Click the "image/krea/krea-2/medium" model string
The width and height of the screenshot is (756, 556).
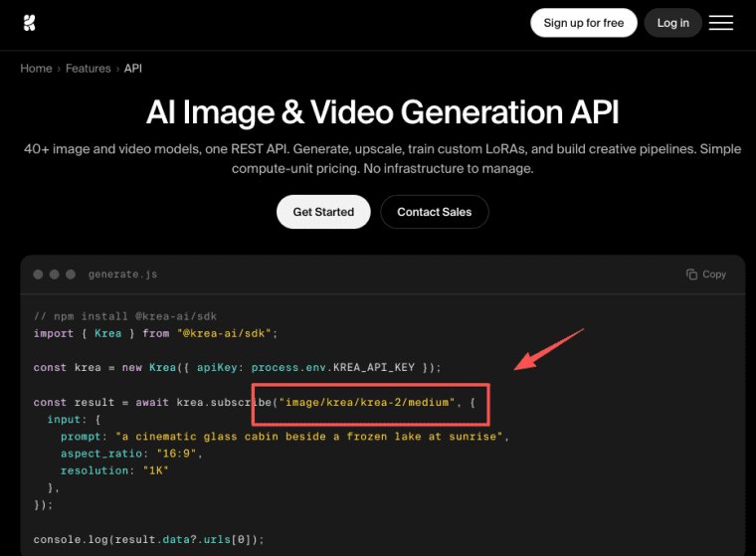[x=367, y=402]
